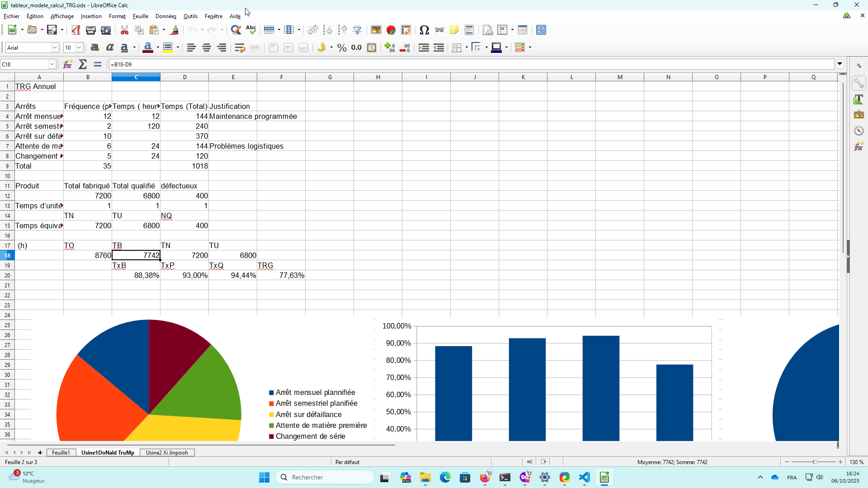Toggle italic text formatting
The image size is (868, 488).
coord(109,47)
